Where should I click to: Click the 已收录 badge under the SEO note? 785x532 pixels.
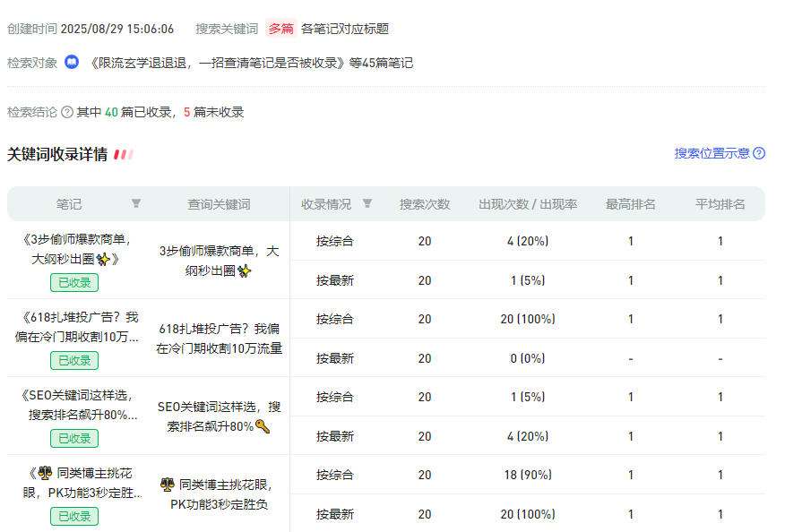point(74,438)
